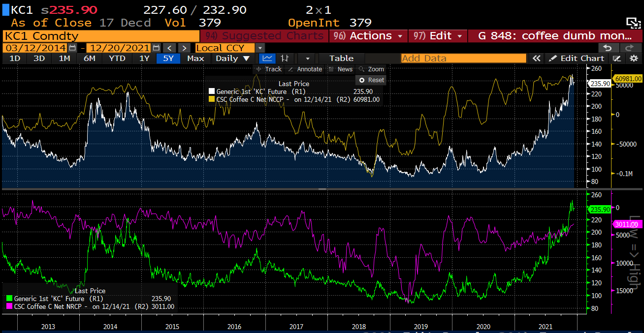The width and height of the screenshot is (644, 333).
Task: Switch to the candlestick chart icon
Action: click(x=285, y=58)
